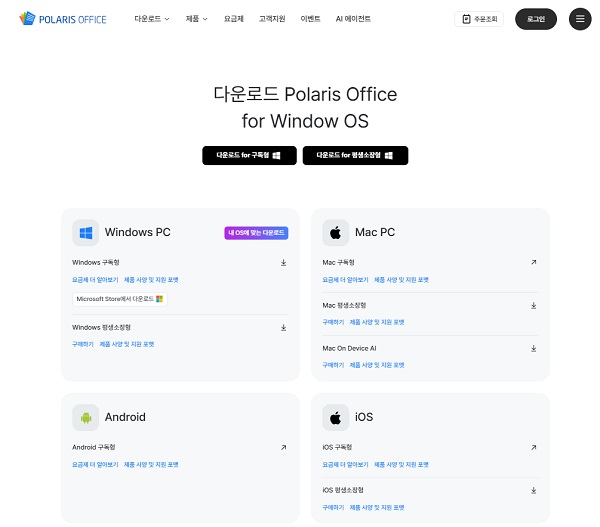Viewport: 600px width, 527px height.
Task: Click 구매하기 under Mac 평생소장형
Action: pos(333,322)
